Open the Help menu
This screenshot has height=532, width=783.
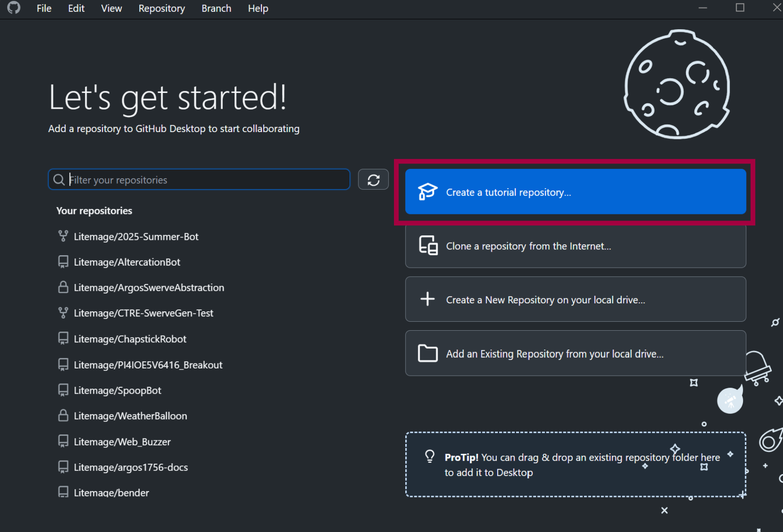point(257,8)
